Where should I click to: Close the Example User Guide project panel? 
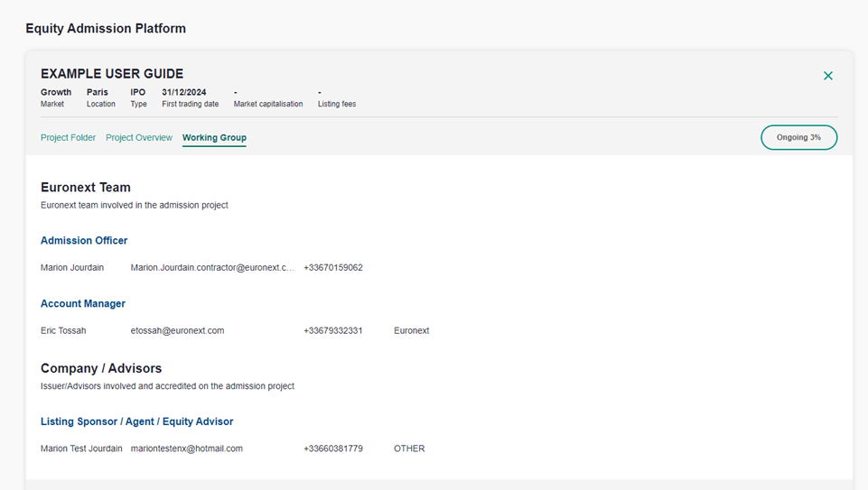(827, 76)
